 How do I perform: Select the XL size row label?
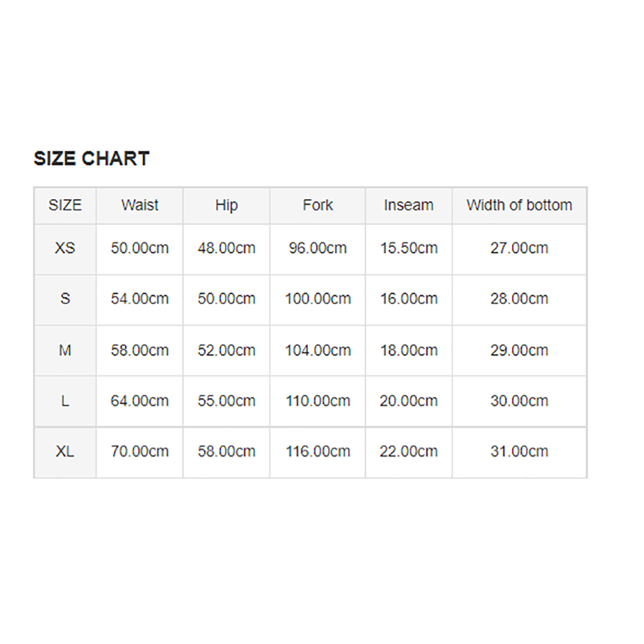click(x=65, y=452)
